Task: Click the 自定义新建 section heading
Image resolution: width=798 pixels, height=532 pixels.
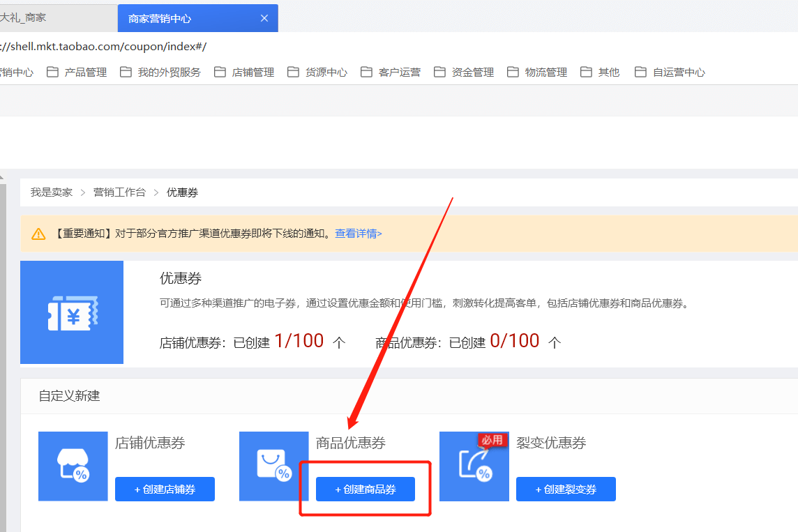Action: click(x=69, y=396)
